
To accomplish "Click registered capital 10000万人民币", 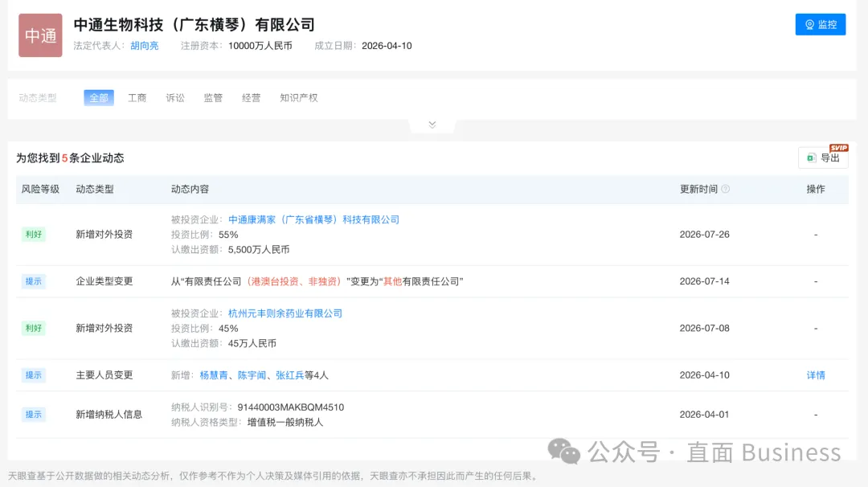I will click(x=260, y=46).
